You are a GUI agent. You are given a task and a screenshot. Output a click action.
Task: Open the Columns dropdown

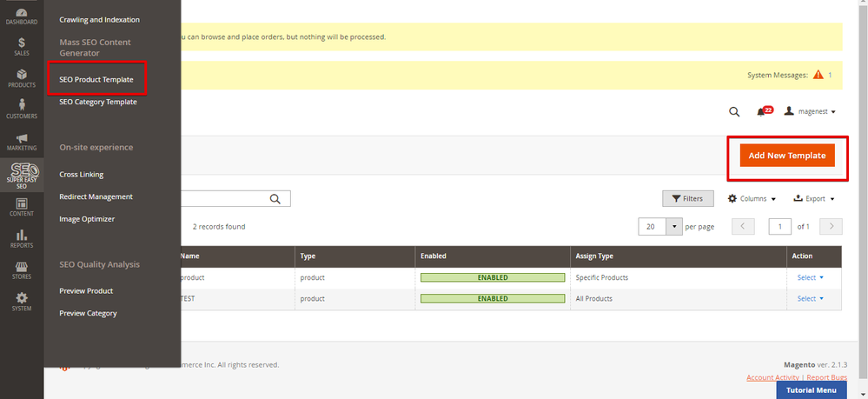point(752,199)
